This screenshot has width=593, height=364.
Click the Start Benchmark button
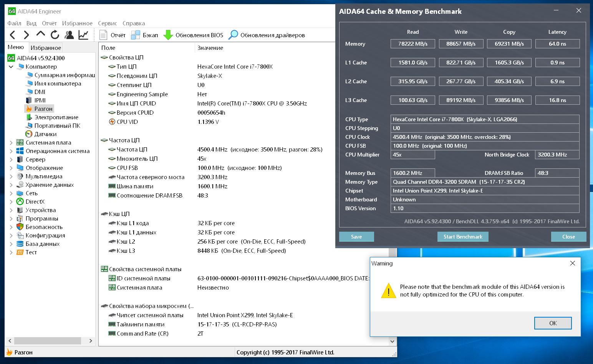click(x=463, y=237)
